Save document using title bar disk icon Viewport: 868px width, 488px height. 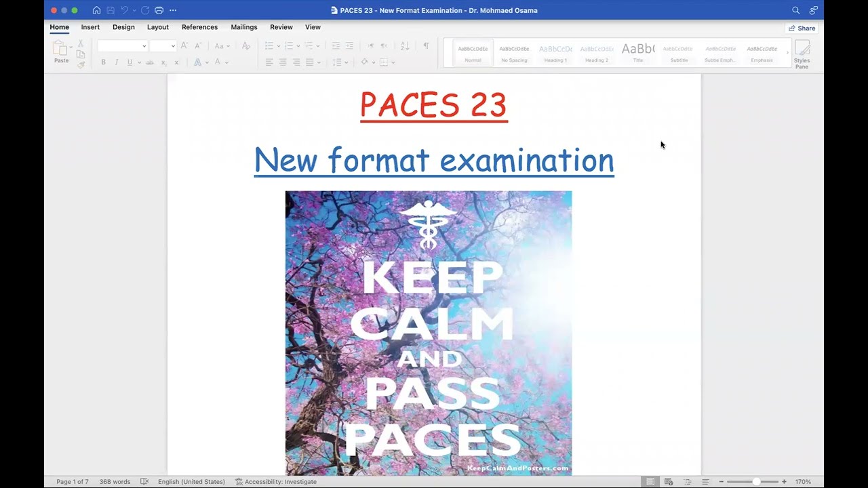111,10
